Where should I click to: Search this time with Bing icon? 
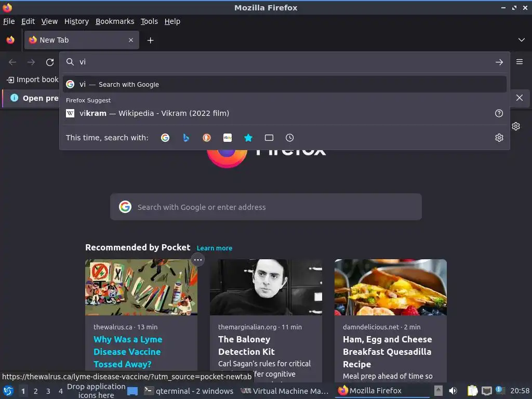click(186, 138)
